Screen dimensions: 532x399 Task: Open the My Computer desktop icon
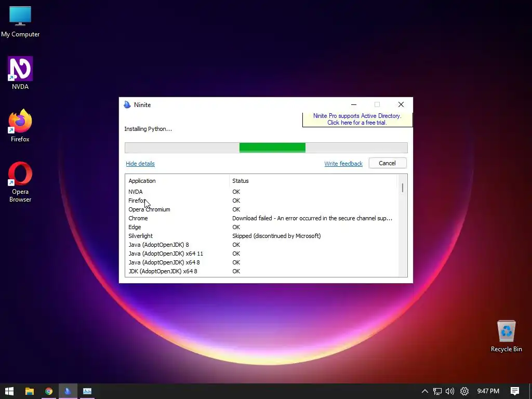tap(20, 21)
